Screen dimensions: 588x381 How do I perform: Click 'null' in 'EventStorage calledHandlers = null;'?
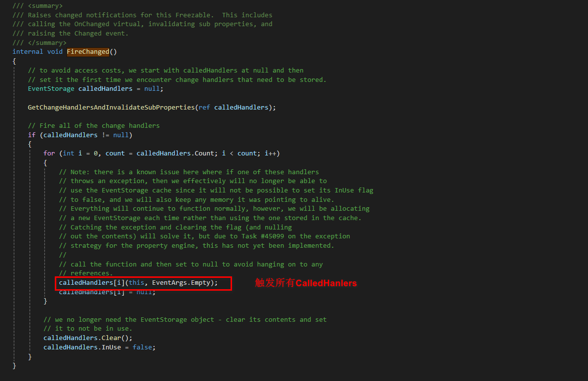click(152, 89)
